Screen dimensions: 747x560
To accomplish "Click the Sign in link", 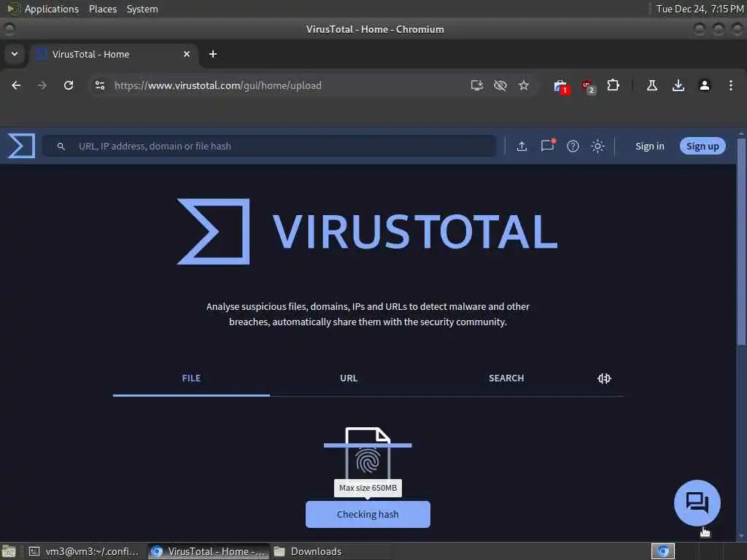I will pyautogui.click(x=649, y=146).
